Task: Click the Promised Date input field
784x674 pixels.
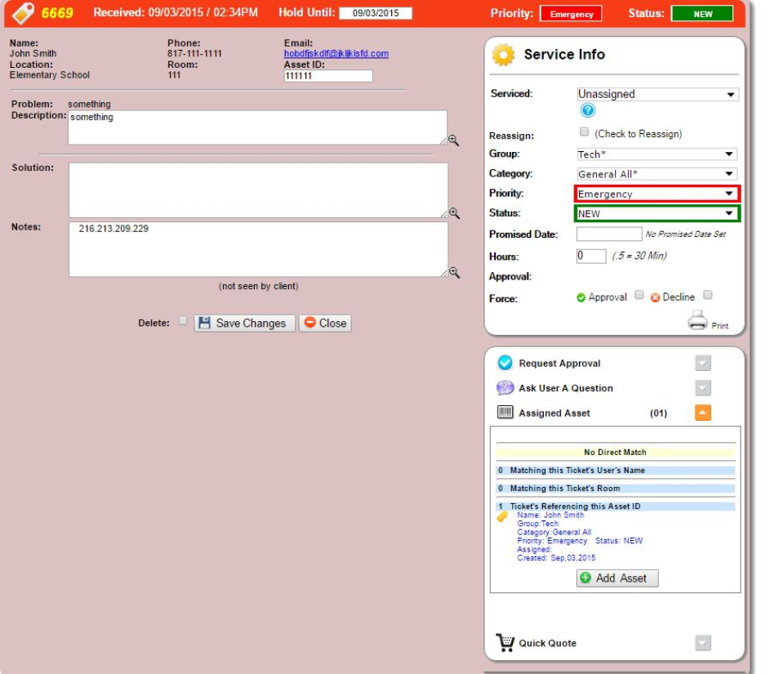Action: [x=608, y=234]
